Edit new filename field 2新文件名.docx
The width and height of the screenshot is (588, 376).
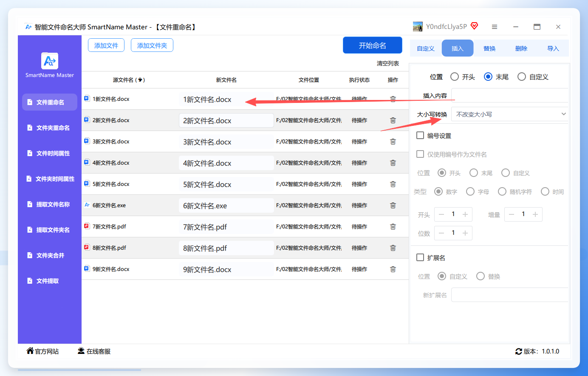point(226,120)
